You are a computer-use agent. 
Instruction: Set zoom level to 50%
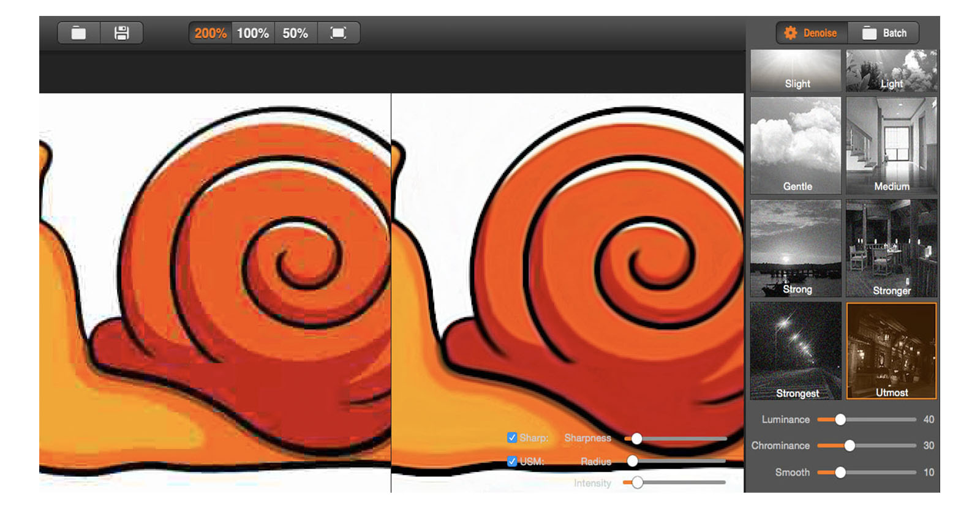pyautogui.click(x=295, y=33)
